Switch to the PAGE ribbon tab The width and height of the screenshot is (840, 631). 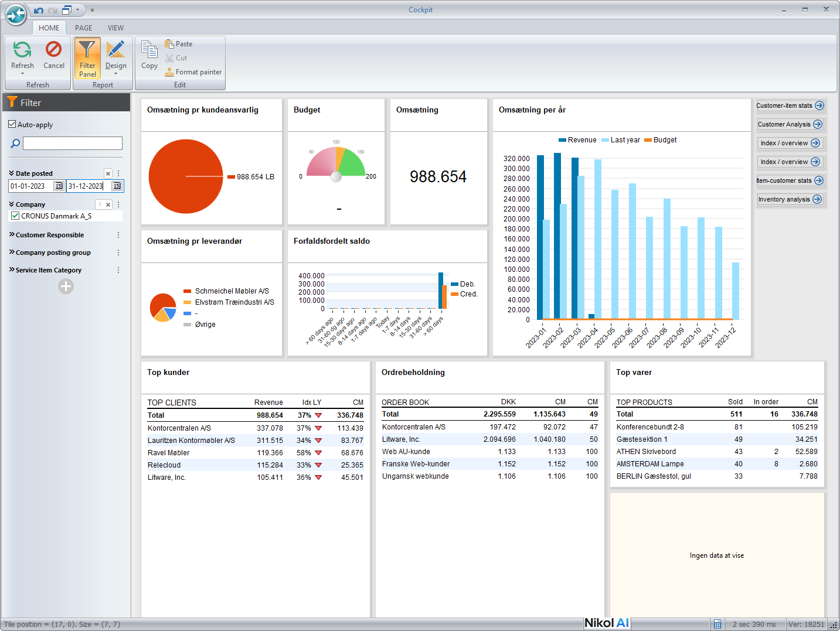coord(83,28)
